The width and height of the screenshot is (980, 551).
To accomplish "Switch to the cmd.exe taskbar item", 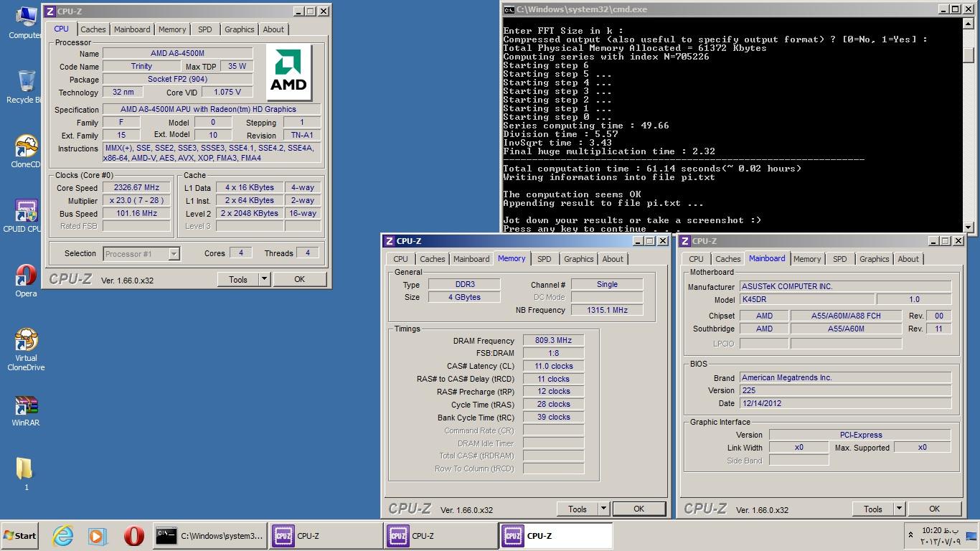I will tap(209, 536).
